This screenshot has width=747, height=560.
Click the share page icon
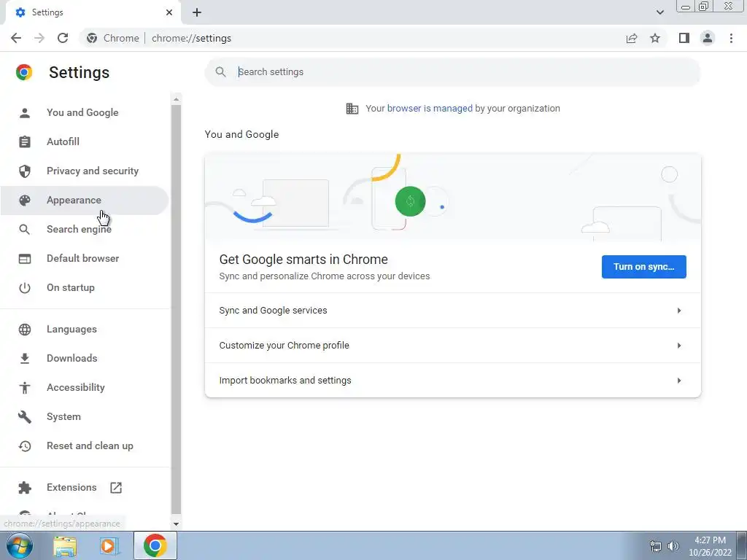pos(632,38)
